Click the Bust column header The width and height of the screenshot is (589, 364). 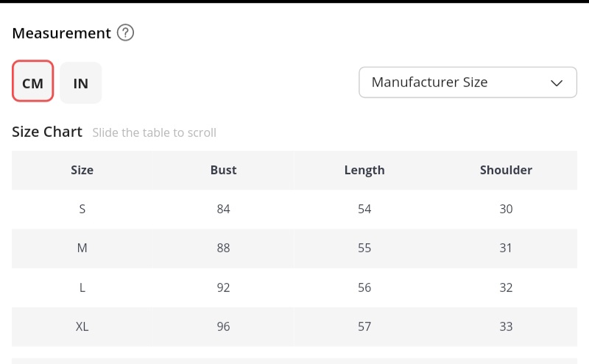(223, 170)
